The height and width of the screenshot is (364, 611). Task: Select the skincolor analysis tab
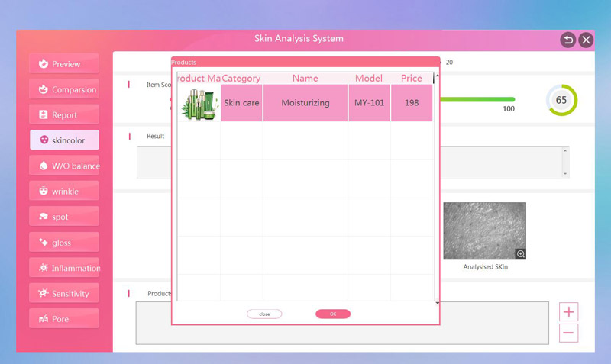65,140
